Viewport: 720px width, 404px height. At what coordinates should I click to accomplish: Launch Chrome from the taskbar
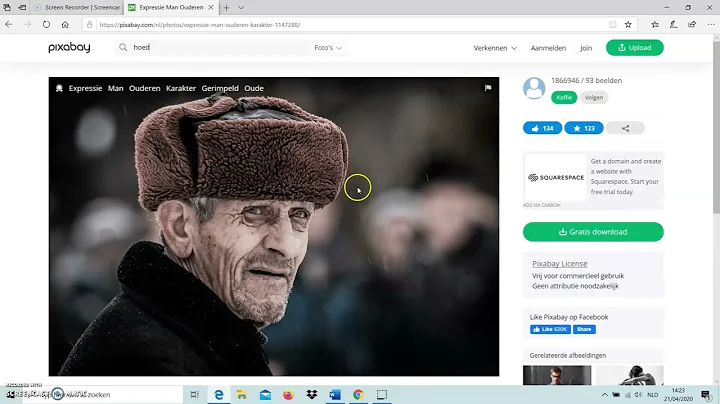coord(358,394)
